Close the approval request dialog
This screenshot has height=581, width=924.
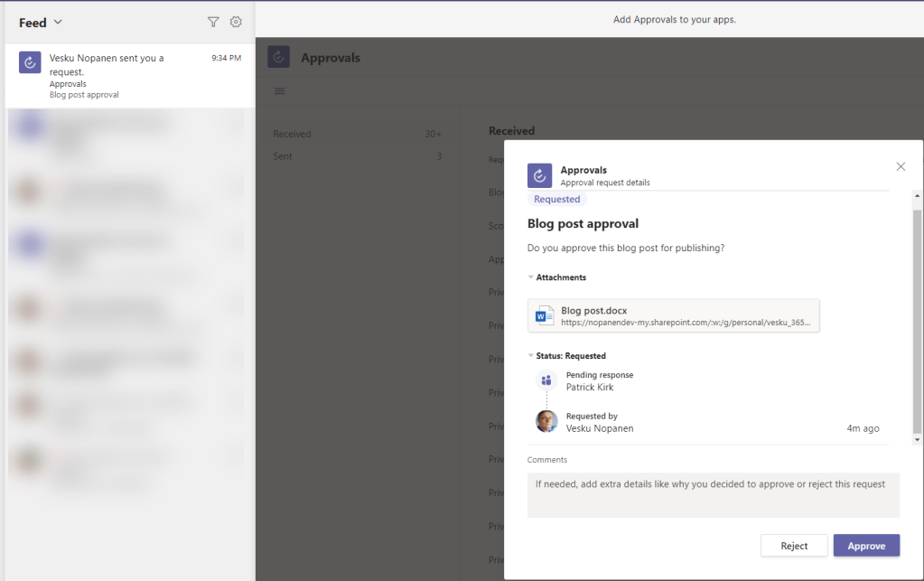[x=900, y=166]
